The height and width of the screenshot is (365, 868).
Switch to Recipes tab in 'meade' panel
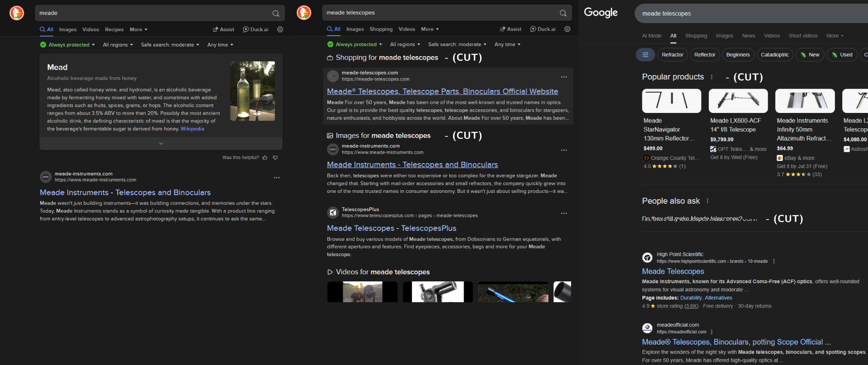pyautogui.click(x=114, y=29)
